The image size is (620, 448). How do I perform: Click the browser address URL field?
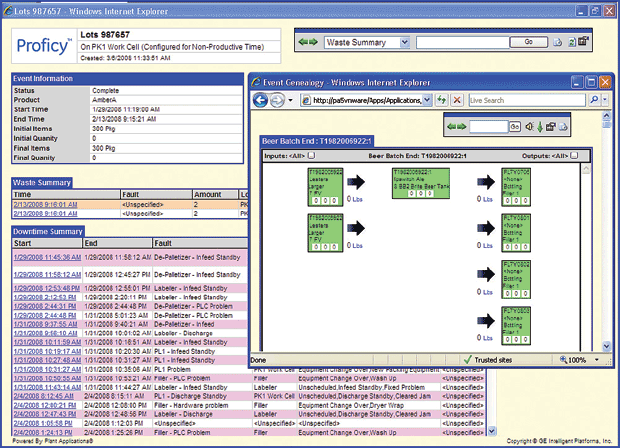(x=367, y=100)
